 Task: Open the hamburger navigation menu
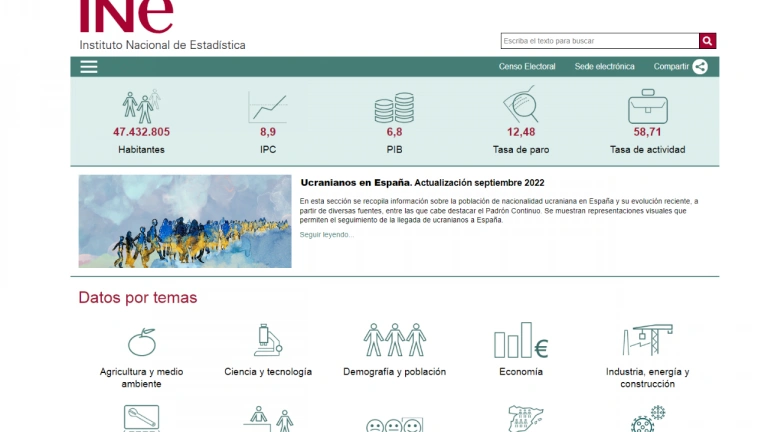click(x=89, y=67)
